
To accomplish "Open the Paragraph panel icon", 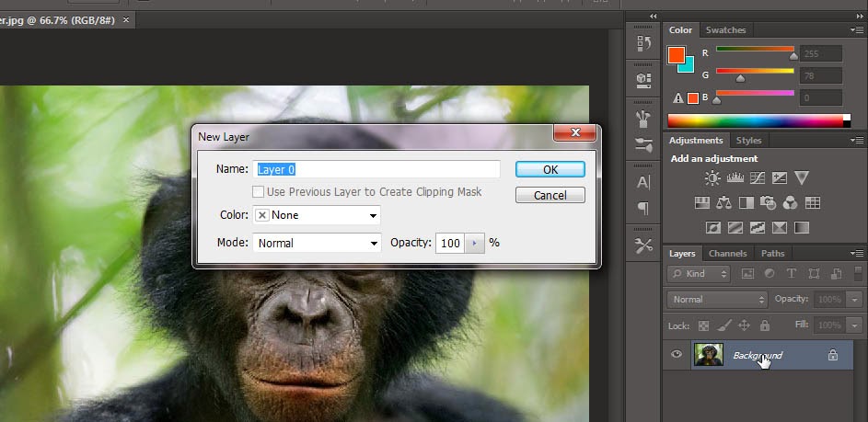I will click(x=643, y=209).
